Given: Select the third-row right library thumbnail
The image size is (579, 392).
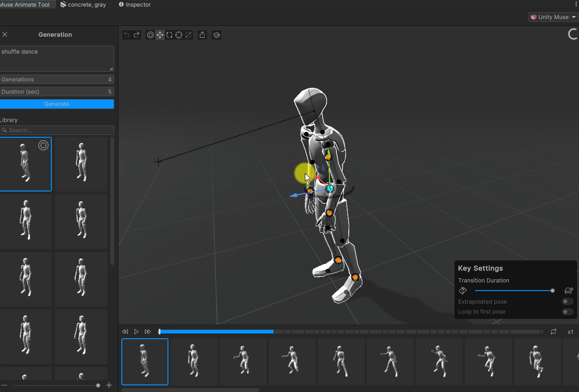Looking at the screenshot, I should [81, 279].
